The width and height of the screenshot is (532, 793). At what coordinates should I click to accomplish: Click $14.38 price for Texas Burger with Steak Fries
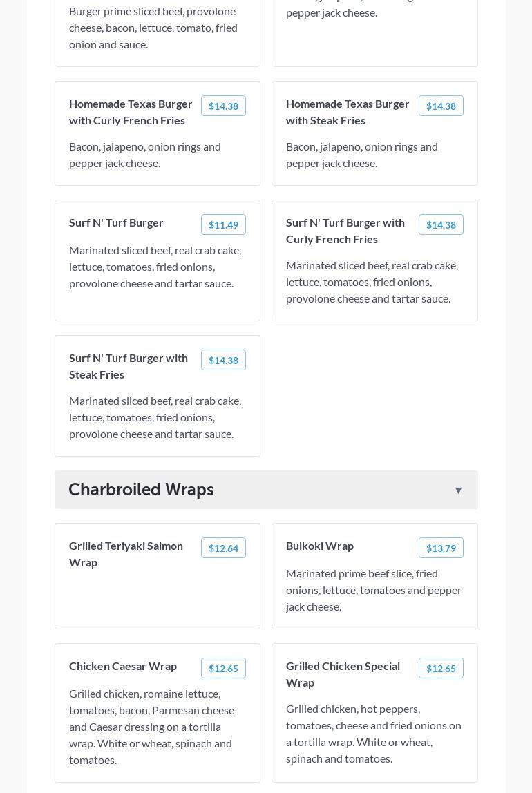[x=441, y=106]
